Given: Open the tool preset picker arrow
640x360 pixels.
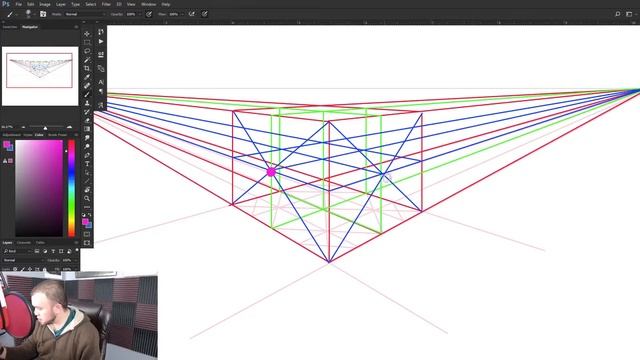Looking at the screenshot, I should pos(17,14).
